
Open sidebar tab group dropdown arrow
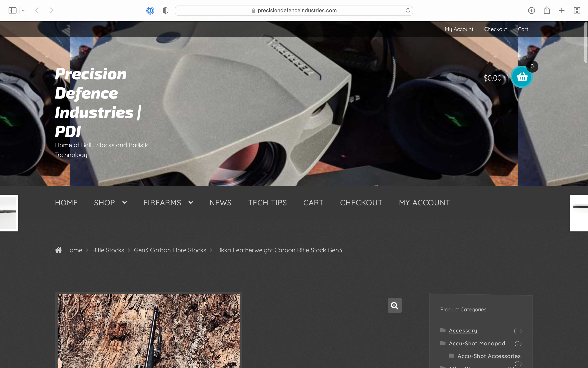pyautogui.click(x=23, y=10)
